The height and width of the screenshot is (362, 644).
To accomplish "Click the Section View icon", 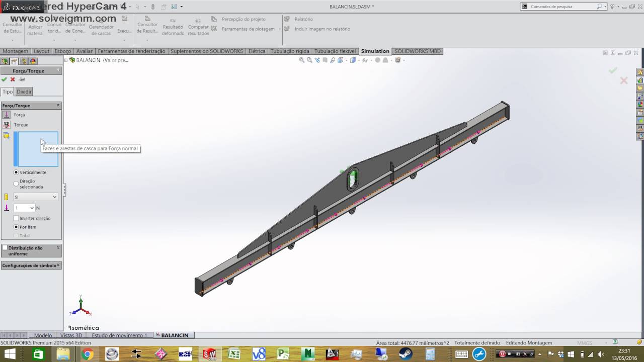I will 325,60.
